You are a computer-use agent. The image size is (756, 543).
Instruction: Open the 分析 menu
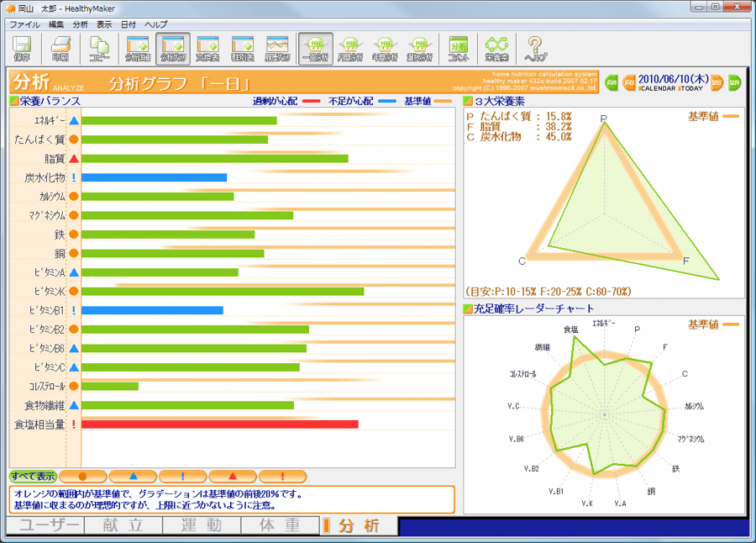coord(80,24)
